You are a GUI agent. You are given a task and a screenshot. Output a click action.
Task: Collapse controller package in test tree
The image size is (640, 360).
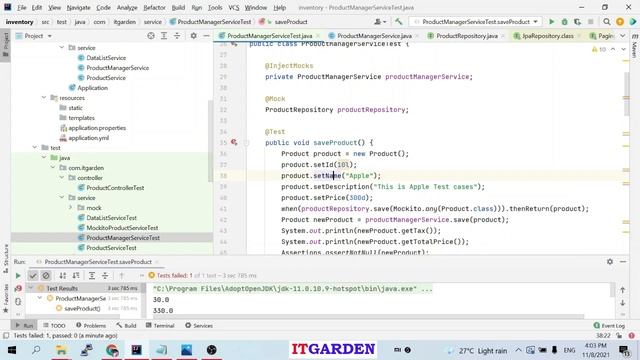point(62,178)
